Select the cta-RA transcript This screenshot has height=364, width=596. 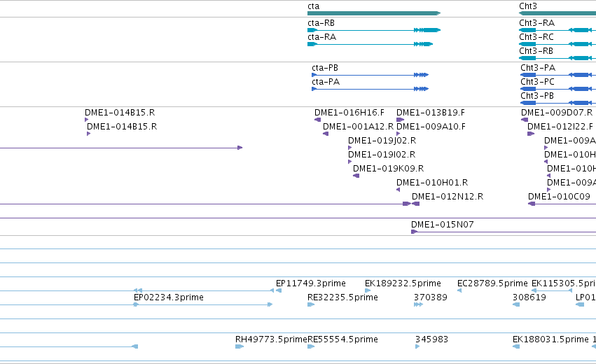pos(322,37)
